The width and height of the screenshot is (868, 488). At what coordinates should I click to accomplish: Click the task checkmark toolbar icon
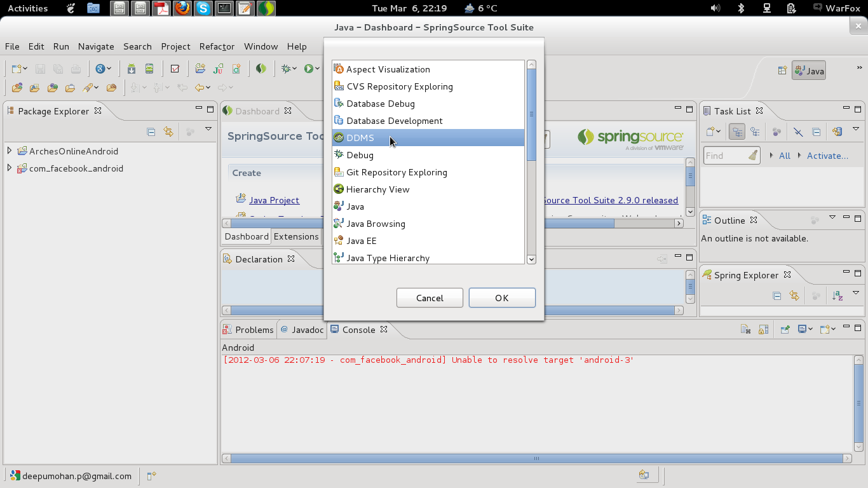coord(175,69)
